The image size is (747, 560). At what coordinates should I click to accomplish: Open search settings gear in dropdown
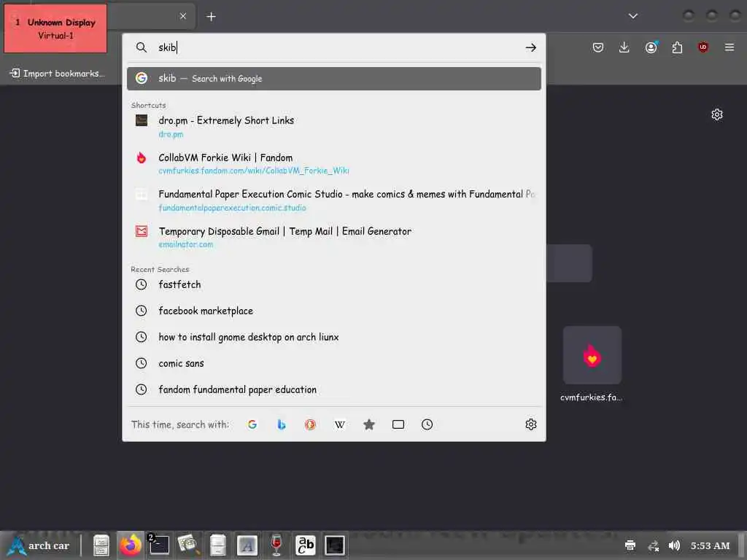click(531, 424)
